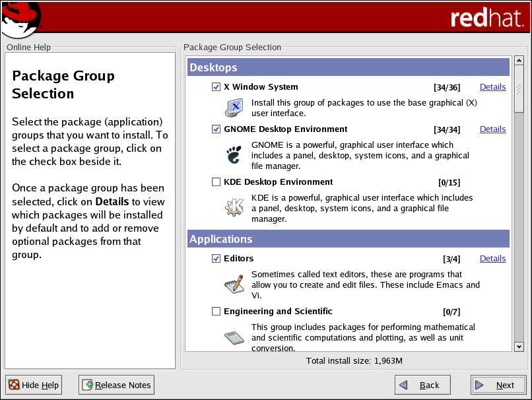Go Back to the previous step
Image resolution: width=532 pixels, height=400 pixels.
coord(422,385)
